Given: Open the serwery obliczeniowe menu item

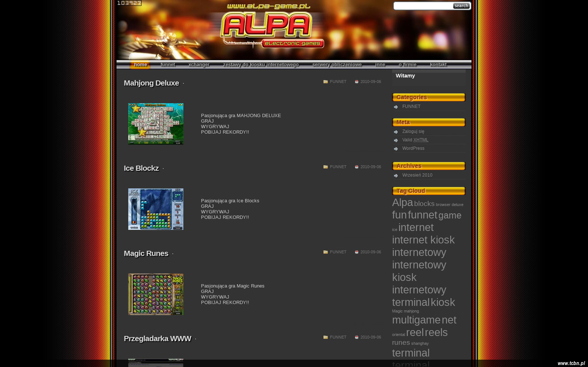Looking at the screenshot, I should (337, 65).
